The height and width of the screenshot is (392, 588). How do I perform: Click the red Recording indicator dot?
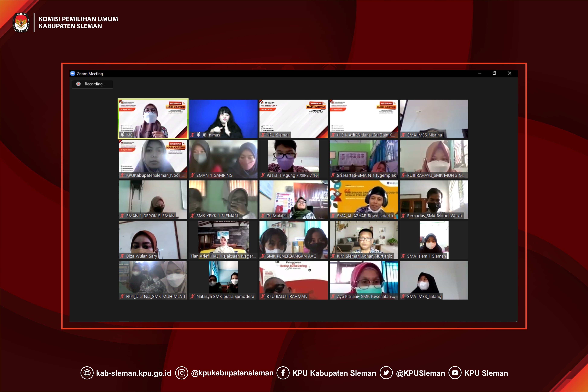79,84
